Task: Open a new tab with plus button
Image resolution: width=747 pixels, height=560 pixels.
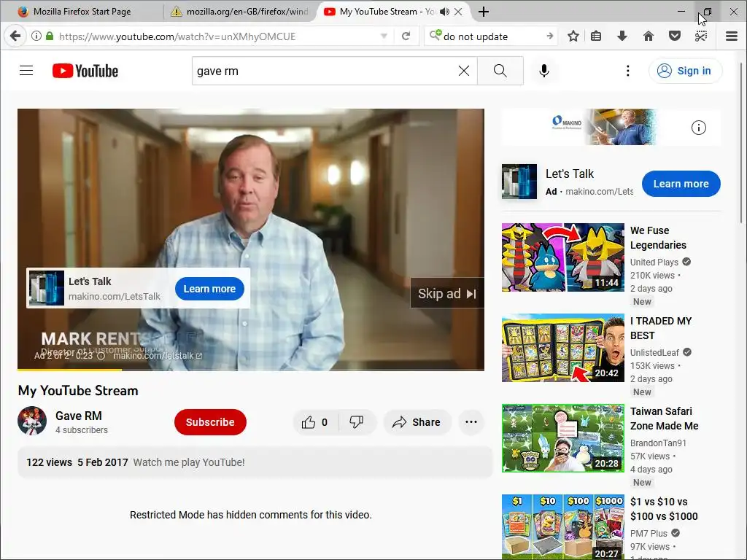Action: click(x=484, y=12)
